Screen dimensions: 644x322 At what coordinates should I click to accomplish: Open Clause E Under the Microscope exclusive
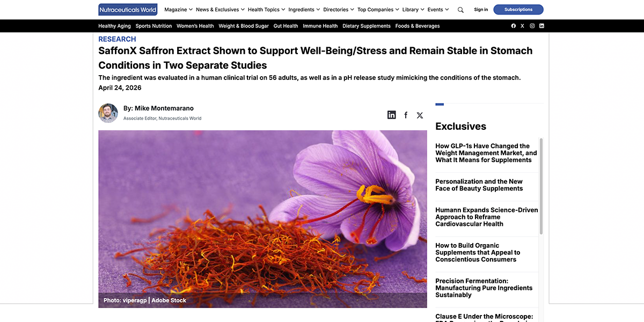(484, 317)
